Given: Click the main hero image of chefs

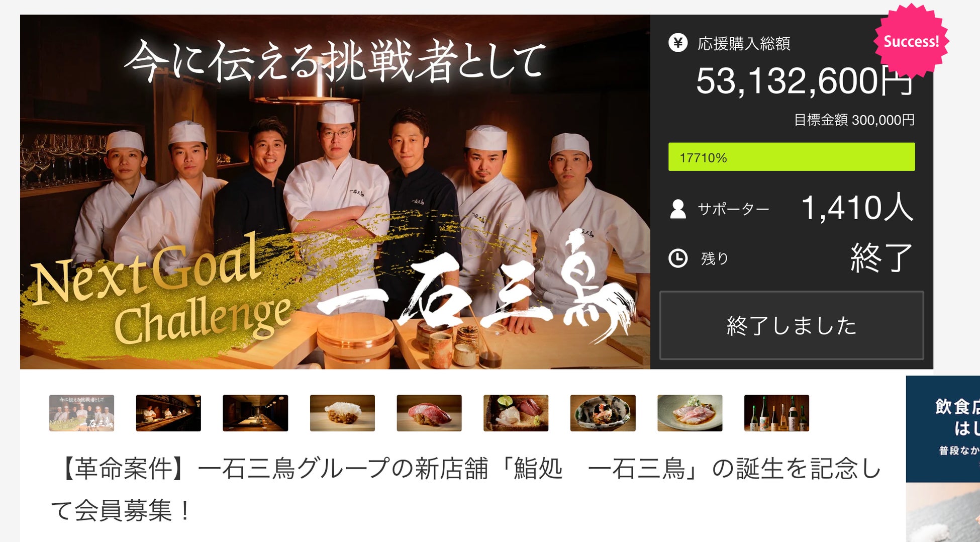Looking at the screenshot, I should pyautogui.click(x=335, y=192).
